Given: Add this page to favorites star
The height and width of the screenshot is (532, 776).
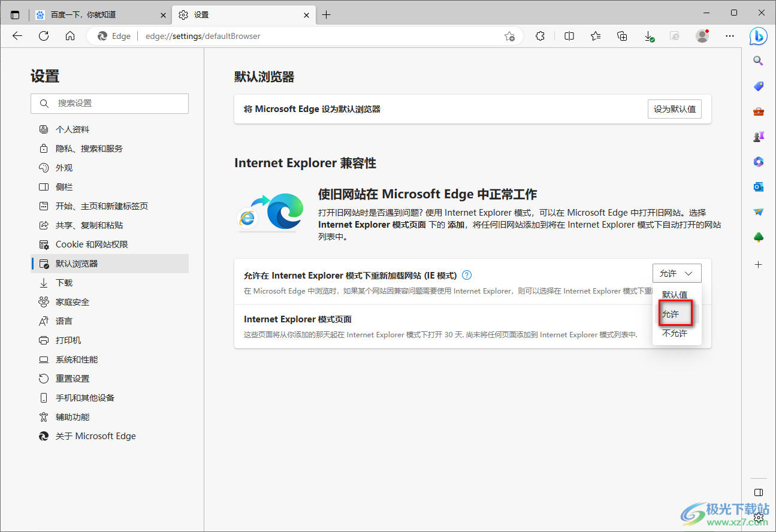Looking at the screenshot, I should 509,36.
